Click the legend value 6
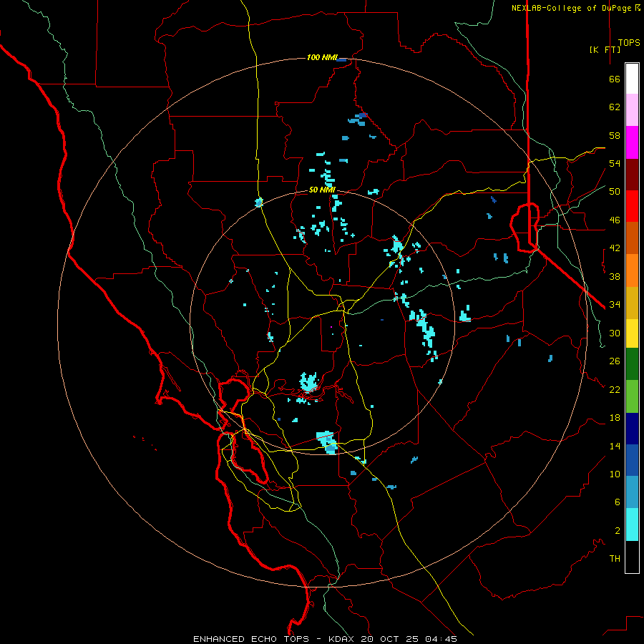The image size is (644, 644). click(618, 502)
